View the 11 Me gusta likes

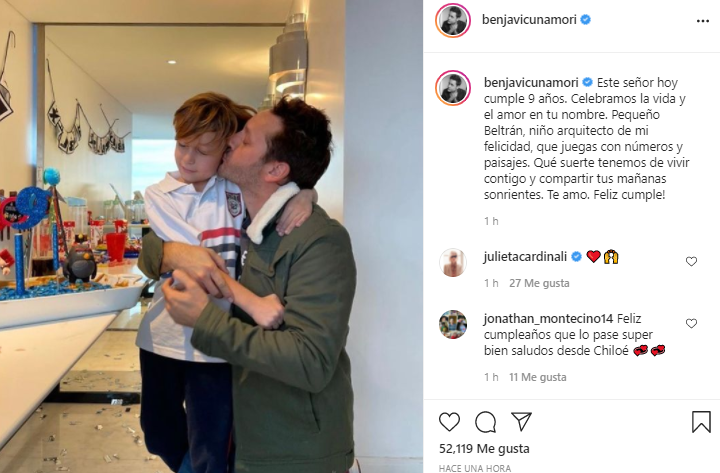538,377
